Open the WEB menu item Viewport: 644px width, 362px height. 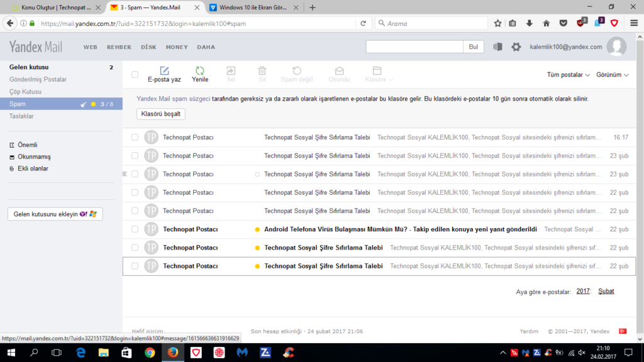[91, 47]
